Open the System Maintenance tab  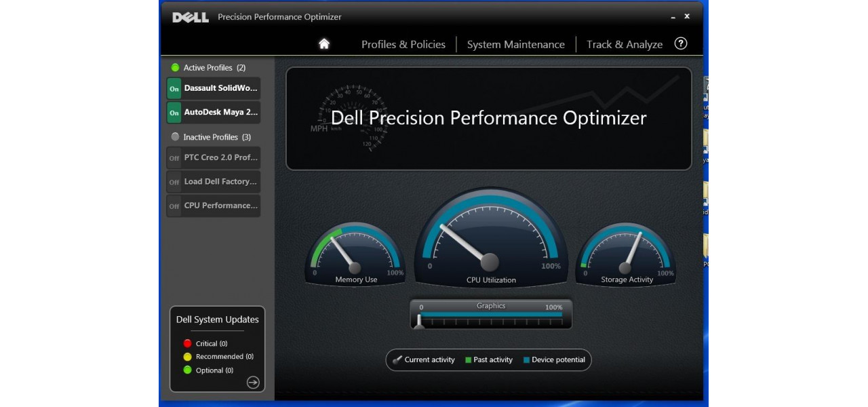click(x=516, y=44)
